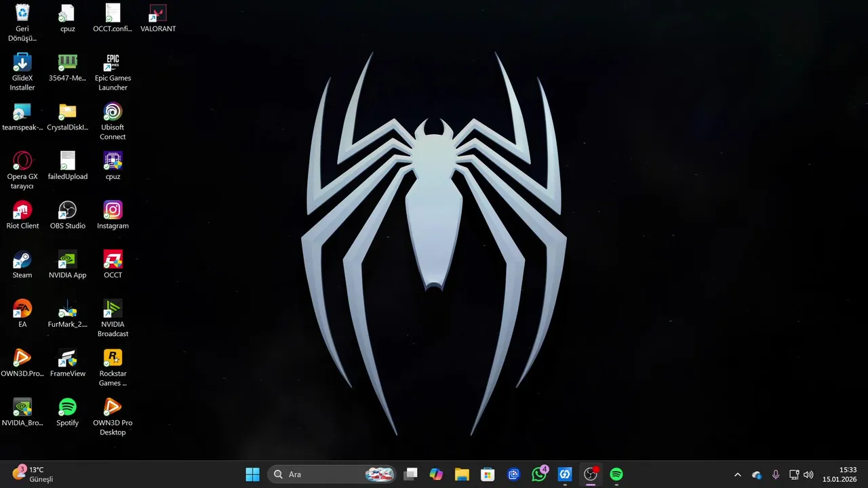Open Microsoft Store from the taskbar

tap(488, 474)
